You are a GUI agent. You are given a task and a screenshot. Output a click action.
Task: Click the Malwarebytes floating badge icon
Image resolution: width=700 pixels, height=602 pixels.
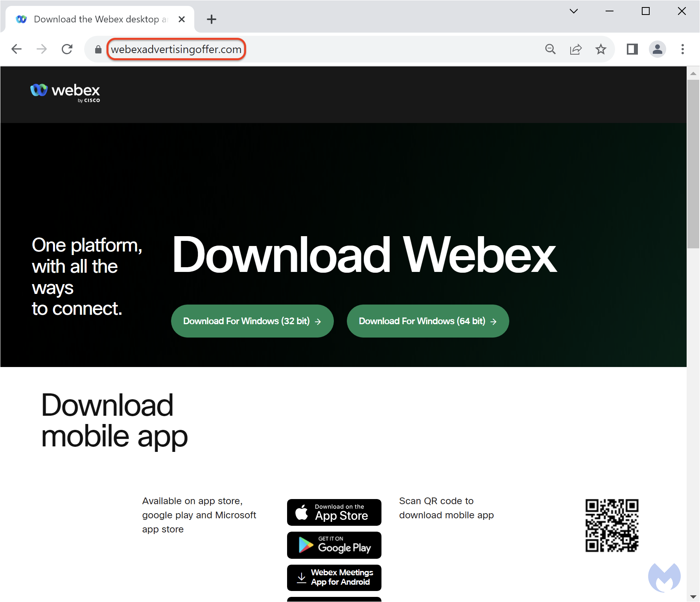tap(664, 577)
